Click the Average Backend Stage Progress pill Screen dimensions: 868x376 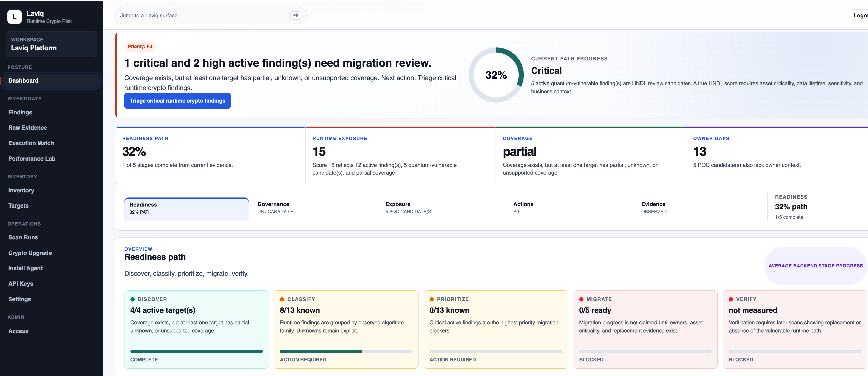click(x=815, y=266)
